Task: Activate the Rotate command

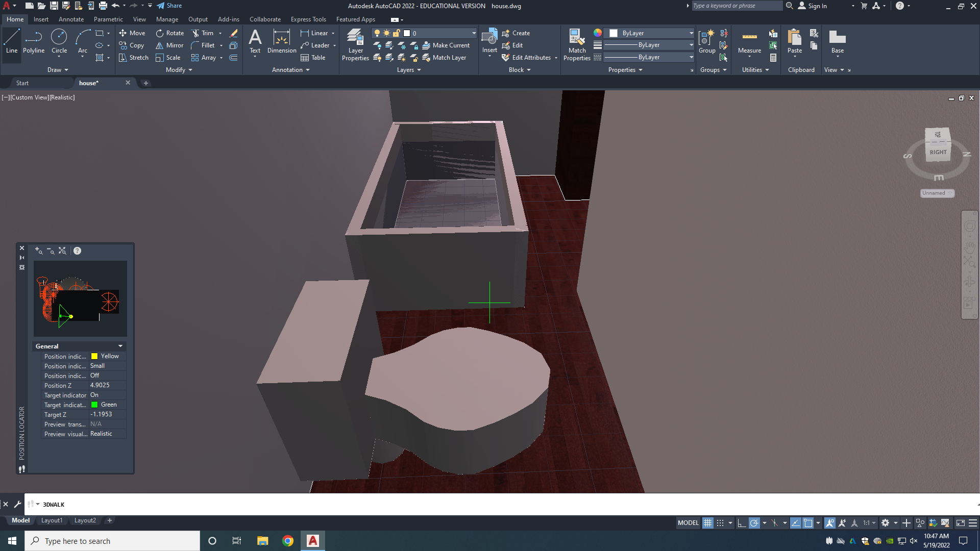Action: click(x=170, y=33)
